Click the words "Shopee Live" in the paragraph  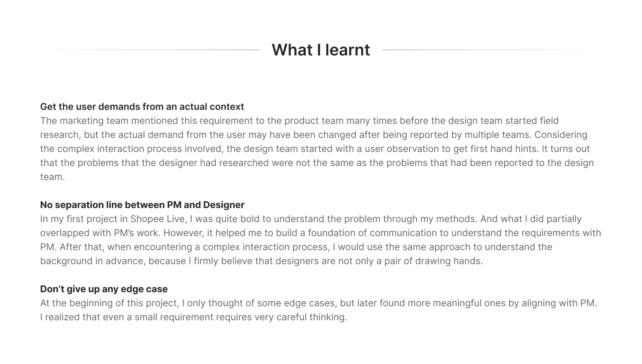tap(158, 219)
